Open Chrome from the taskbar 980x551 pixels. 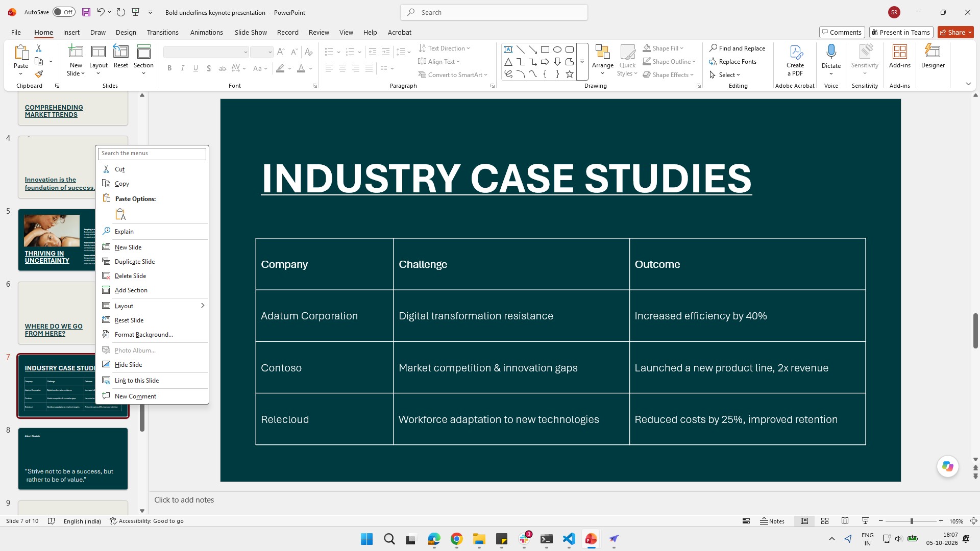click(x=456, y=539)
